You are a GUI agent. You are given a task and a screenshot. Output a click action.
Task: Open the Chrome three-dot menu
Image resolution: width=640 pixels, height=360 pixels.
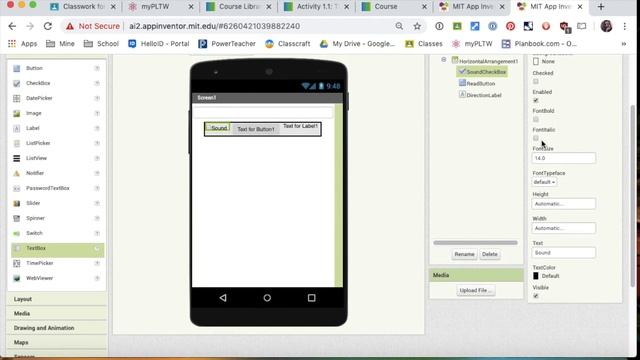pyautogui.click(x=624, y=26)
